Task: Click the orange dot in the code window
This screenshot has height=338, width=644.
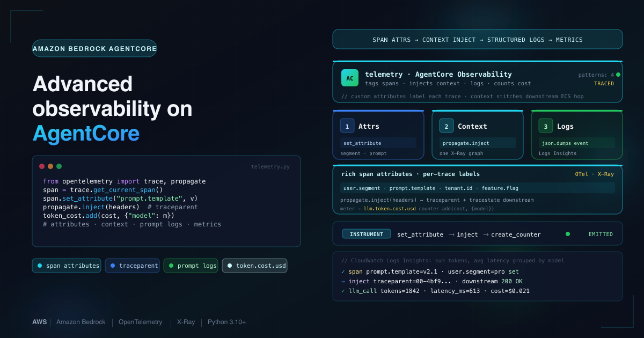Action: pos(50,166)
